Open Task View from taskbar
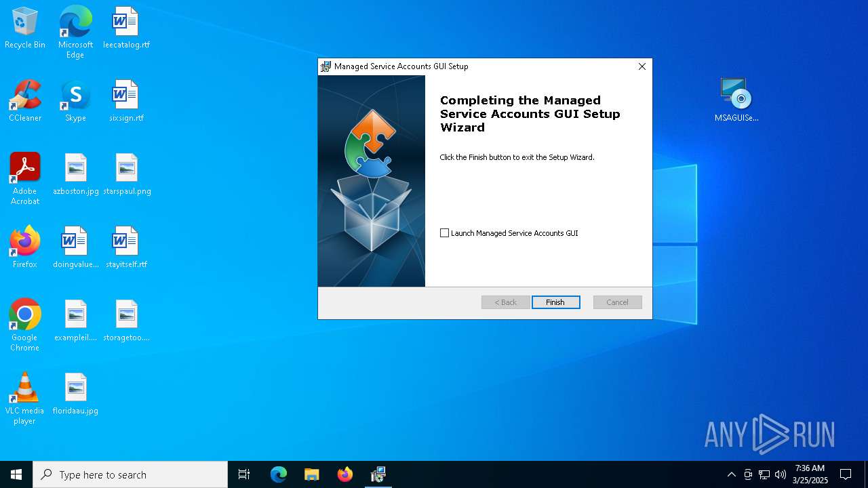 click(244, 474)
